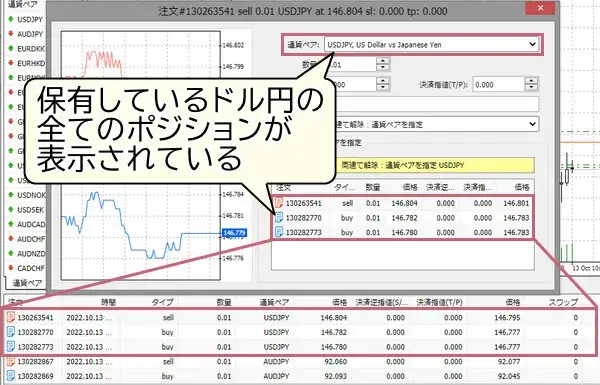Click the スワップ column header in terminal
The height and width of the screenshot is (385, 600).
[x=563, y=302]
